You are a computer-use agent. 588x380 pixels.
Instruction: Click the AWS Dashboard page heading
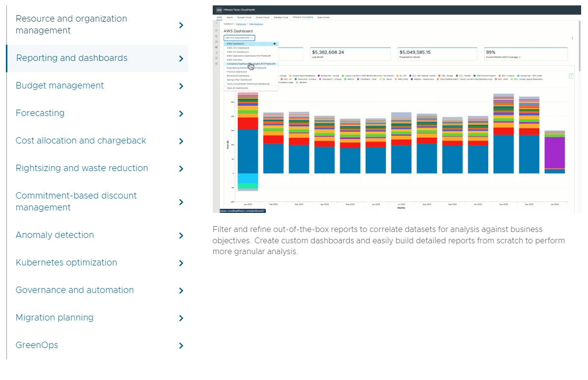(238, 31)
